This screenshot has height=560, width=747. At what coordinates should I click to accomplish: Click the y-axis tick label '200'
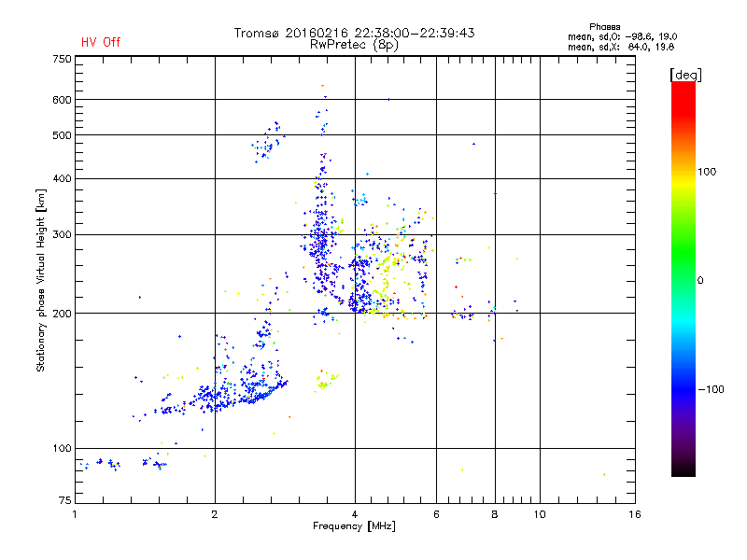coord(62,314)
